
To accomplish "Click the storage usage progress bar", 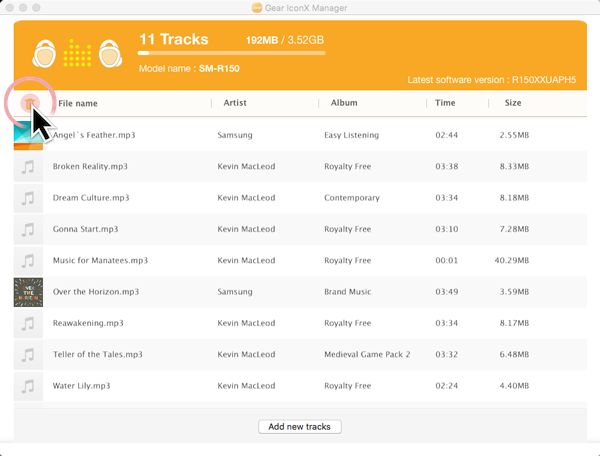I will tap(232, 53).
